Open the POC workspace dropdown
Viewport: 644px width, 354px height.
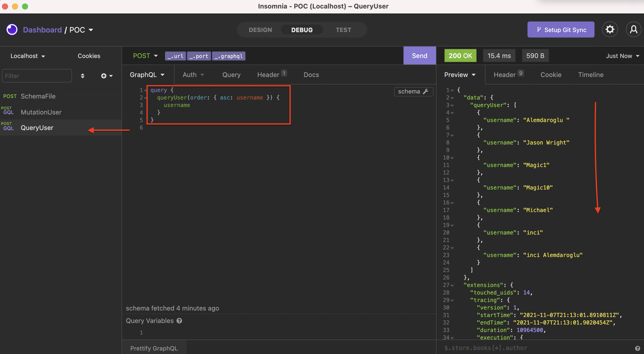[x=80, y=29]
